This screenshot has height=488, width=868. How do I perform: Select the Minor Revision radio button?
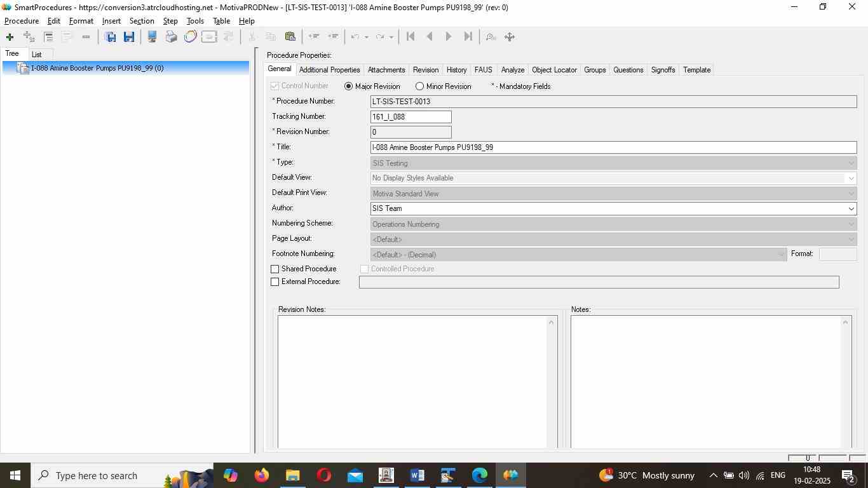pyautogui.click(x=419, y=86)
